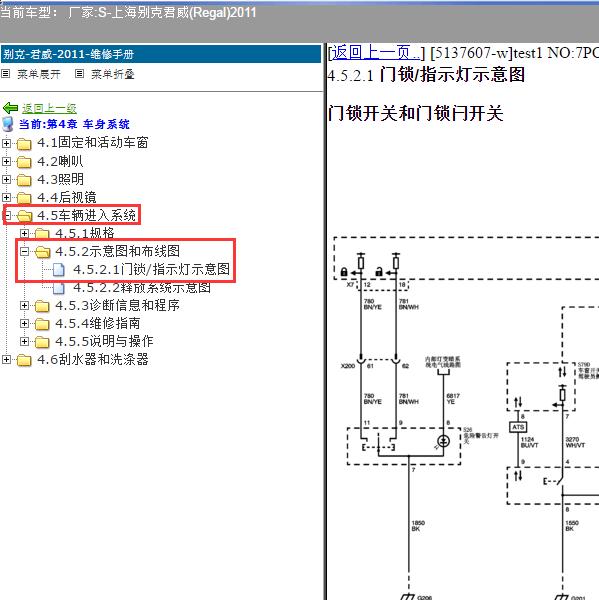Click the 门锁开关和门锁闩开关 heading
The image size is (599, 600).
415,113
